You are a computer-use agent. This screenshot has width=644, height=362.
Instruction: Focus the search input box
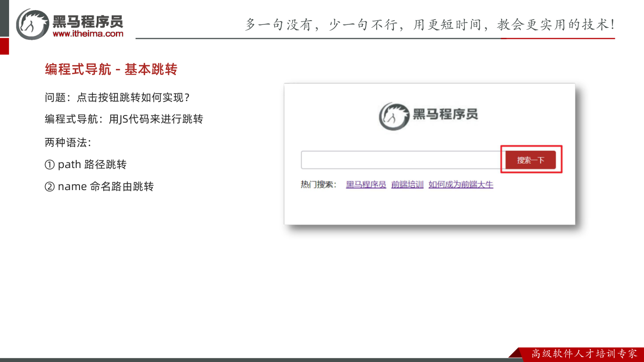tap(403, 160)
